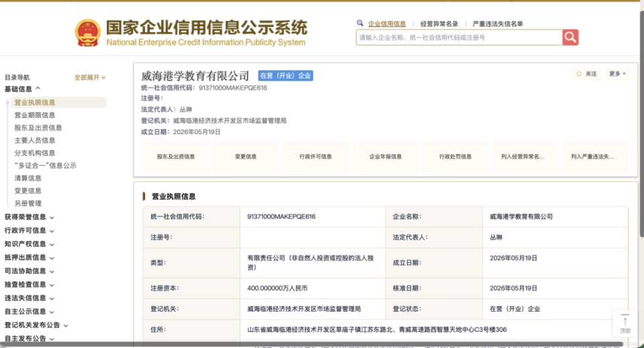Click the 企业年报信息 quick button

click(x=385, y=156)
